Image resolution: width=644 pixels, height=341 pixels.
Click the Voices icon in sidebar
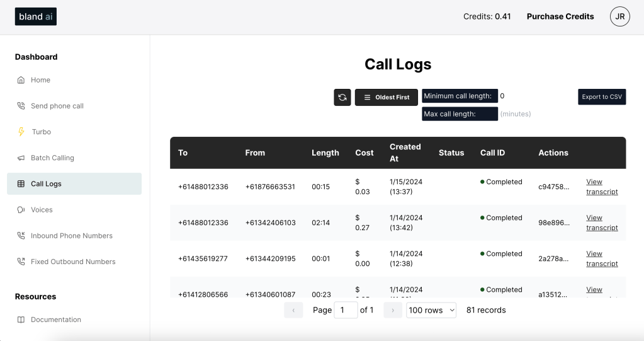21,210
